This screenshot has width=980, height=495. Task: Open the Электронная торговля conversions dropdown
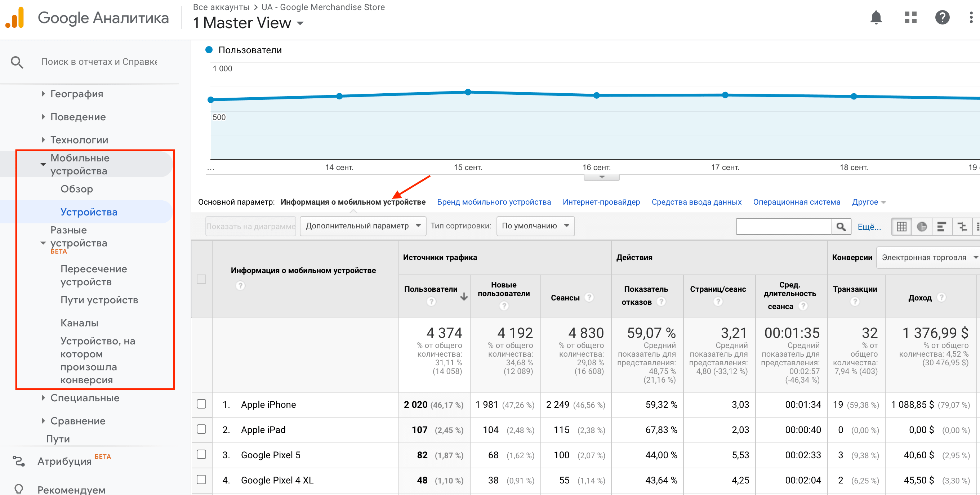(x=928, y=258)
